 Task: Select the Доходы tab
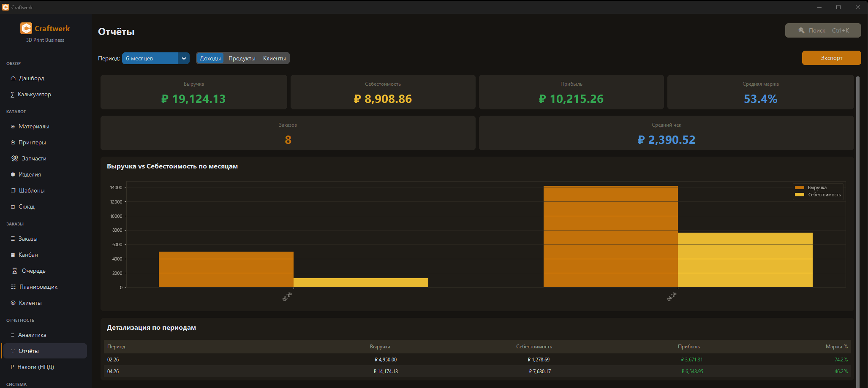click(210, 58)
